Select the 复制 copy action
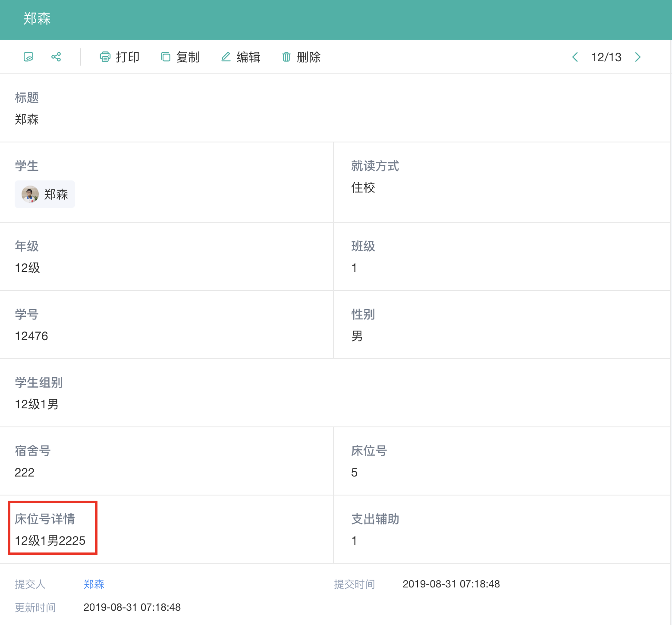This screenshot has height=625, width=672. click(188, 57)
